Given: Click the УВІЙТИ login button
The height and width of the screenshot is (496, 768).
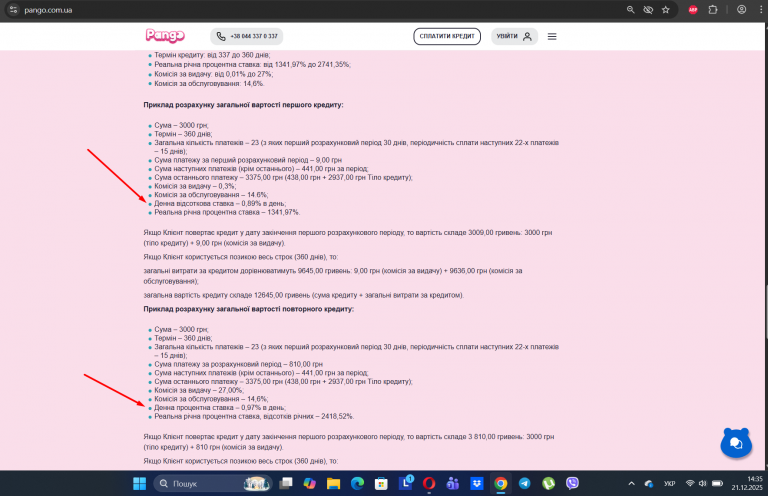Looking at the screenshot, I should 514,36.
